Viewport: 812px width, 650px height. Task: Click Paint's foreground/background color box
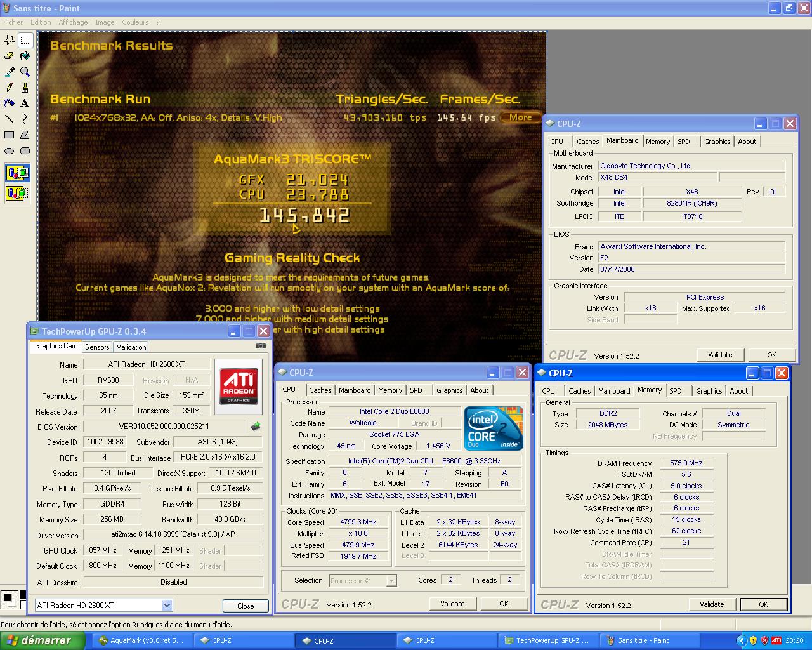tap(10, 599)
